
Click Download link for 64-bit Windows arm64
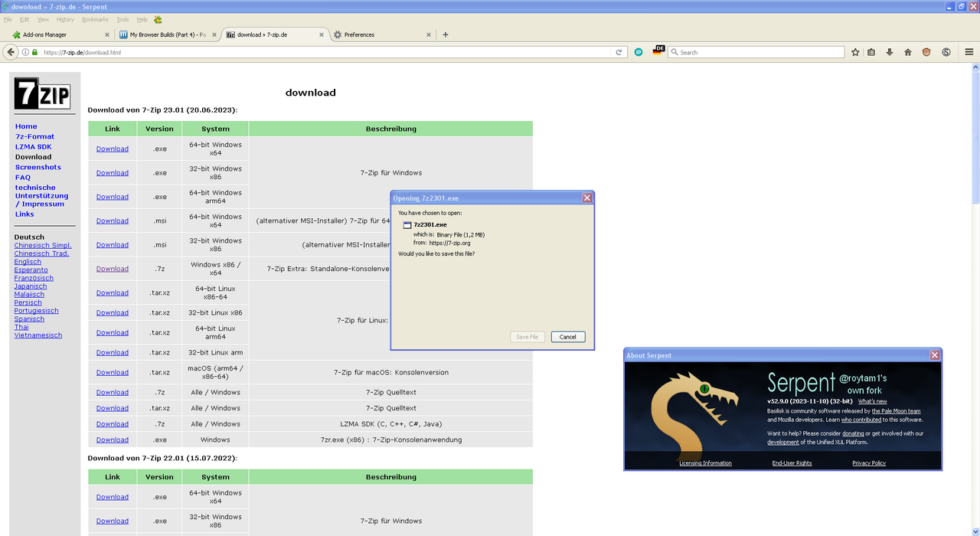coord(113,197)
